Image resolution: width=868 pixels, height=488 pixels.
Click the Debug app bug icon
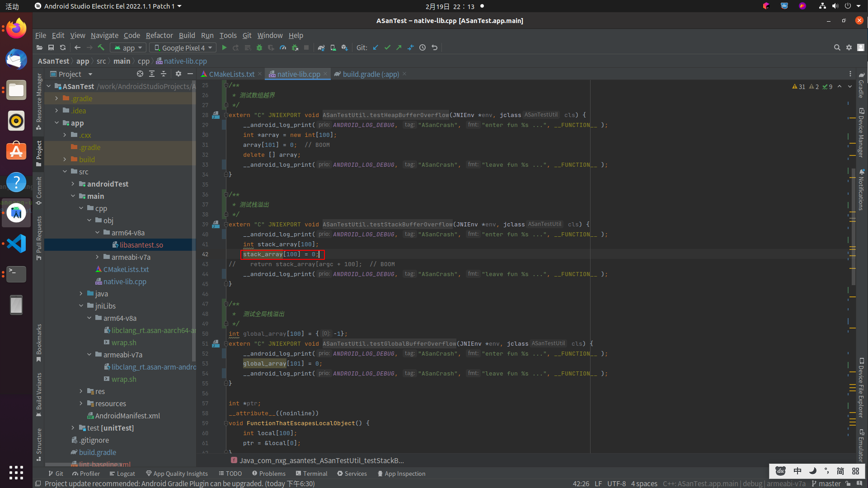tap(259, 47)
